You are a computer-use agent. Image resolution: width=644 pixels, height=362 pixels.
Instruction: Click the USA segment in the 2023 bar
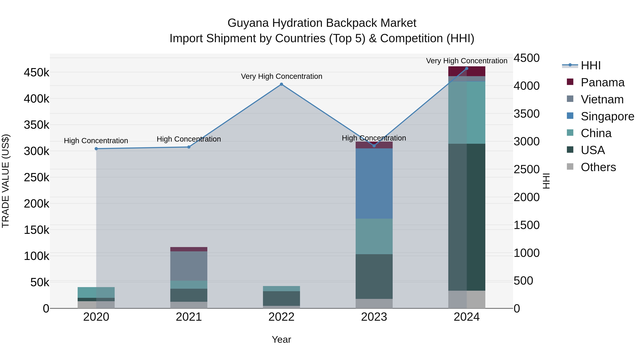(x=374, y=277)
